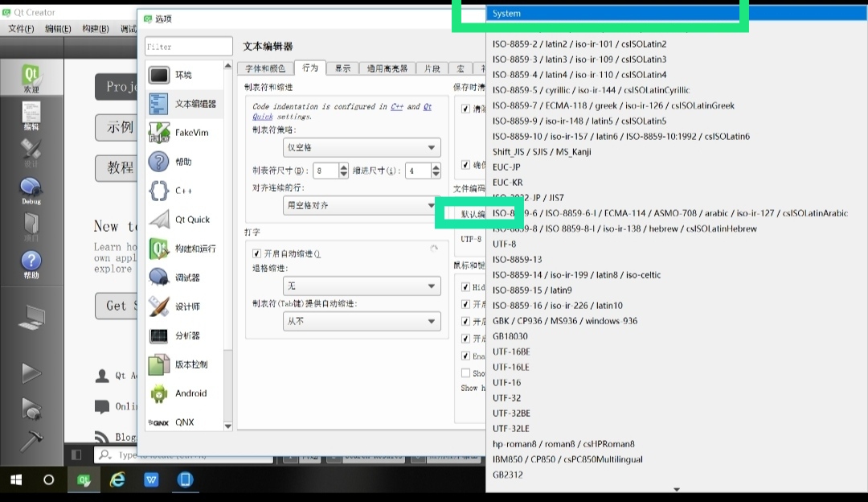Open the File menu in Qt Creator
Image resolution: width=868 pixels, height=502 pixels.
click(x=21, y=28)
